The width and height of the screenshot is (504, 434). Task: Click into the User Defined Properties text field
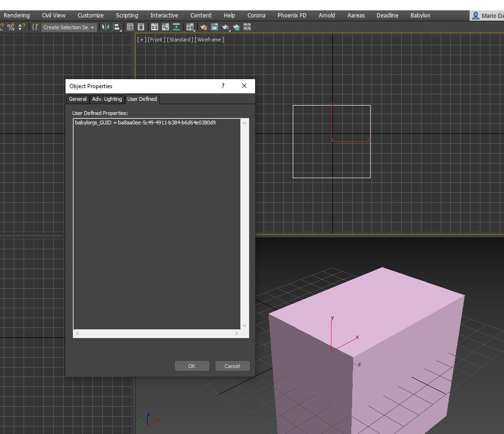pos(157,221)
